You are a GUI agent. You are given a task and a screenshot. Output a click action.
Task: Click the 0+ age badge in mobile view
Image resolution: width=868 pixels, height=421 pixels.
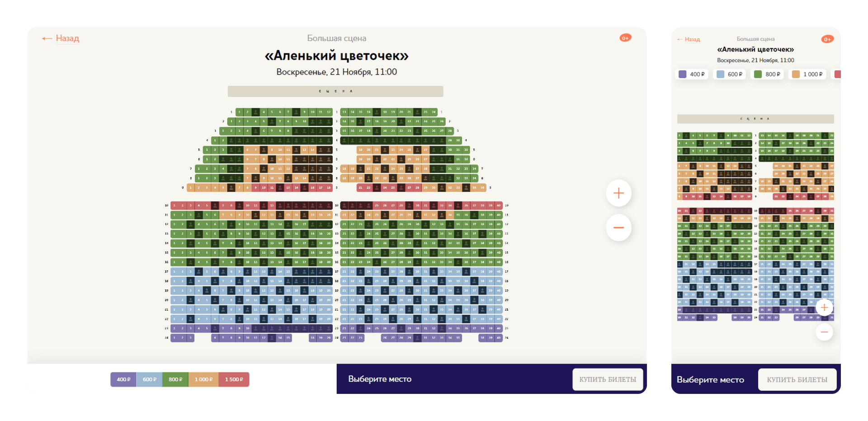click(827, 39)
